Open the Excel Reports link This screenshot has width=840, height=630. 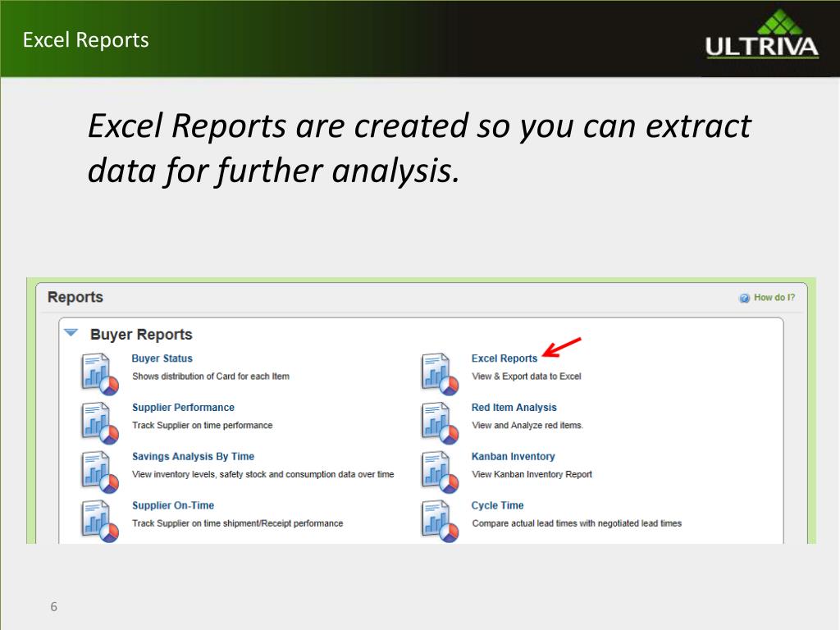tap(504, 358)
